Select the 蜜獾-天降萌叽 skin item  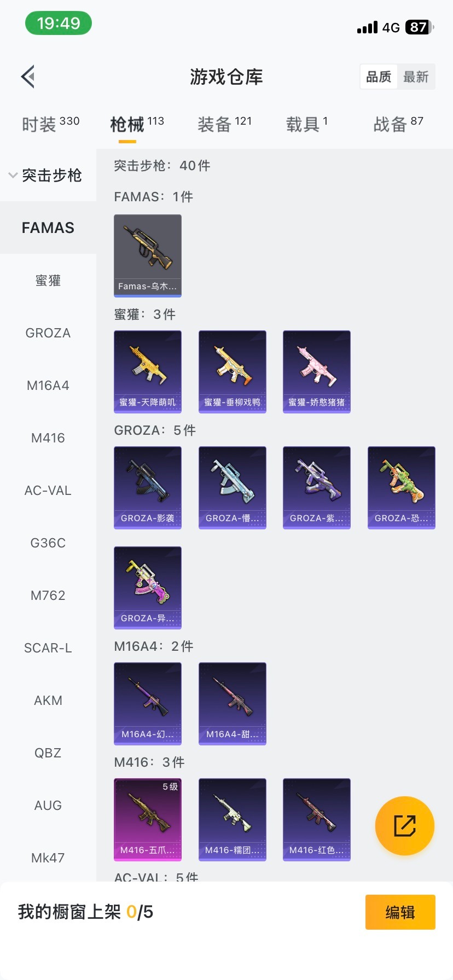point(148,372)
